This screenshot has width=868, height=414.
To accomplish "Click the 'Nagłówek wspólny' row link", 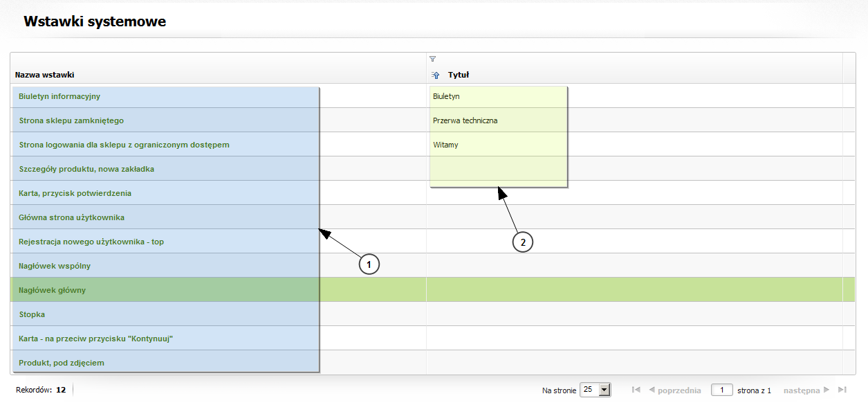I will pyautogui.click(x=55, y=266).
